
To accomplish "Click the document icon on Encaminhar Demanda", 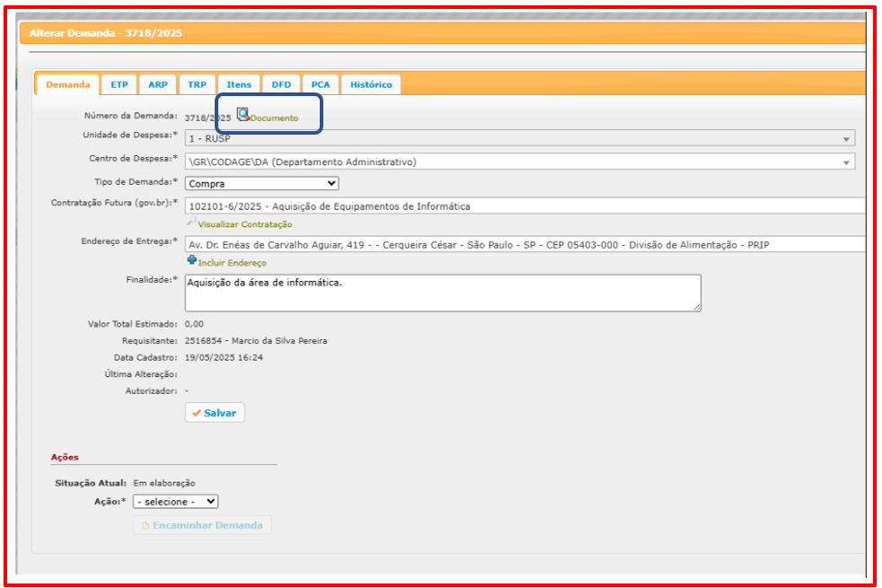I will [x=146, y=525].
